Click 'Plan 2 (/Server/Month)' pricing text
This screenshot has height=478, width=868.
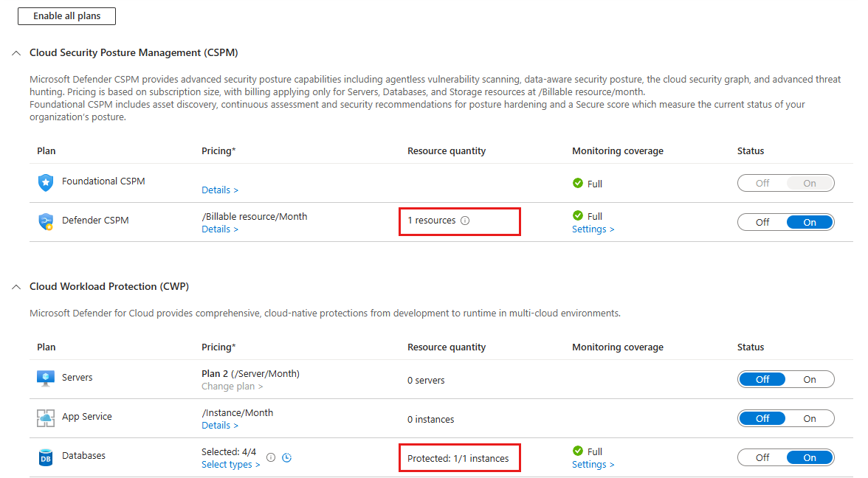(250, 373)
